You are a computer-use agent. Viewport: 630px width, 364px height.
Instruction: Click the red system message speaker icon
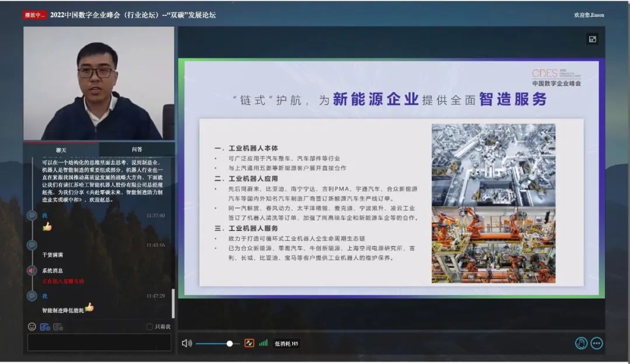point(32,271)
